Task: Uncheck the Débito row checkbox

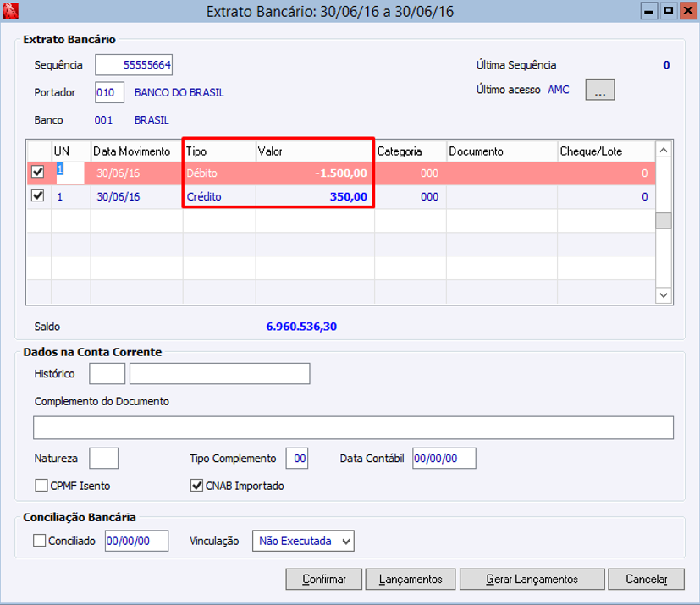Action: (x=38, y=172)
